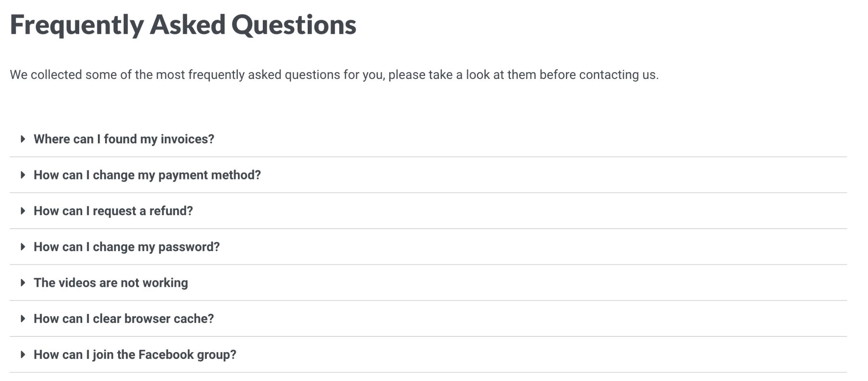Show 'How can I clear browser cache?' answer

coord(123,319)
